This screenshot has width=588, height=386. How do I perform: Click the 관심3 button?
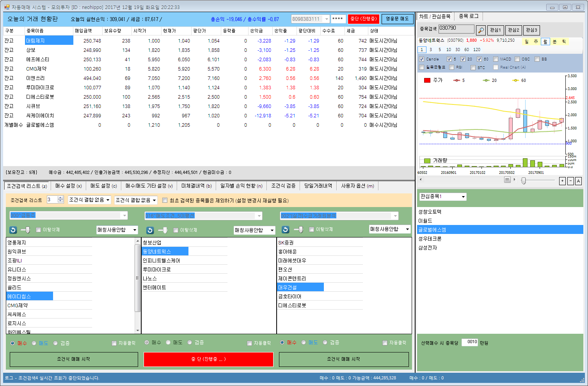click(531, 30)
